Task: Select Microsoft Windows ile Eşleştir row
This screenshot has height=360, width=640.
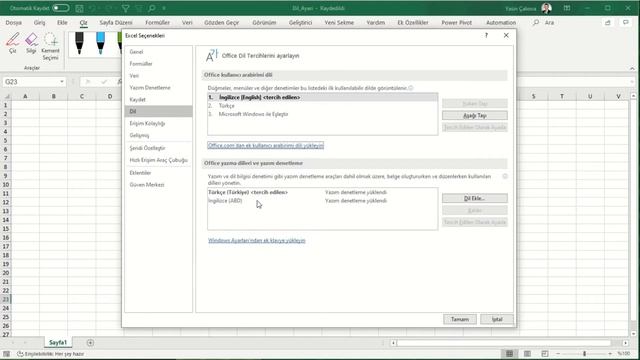Action: (x=322, y=114)
